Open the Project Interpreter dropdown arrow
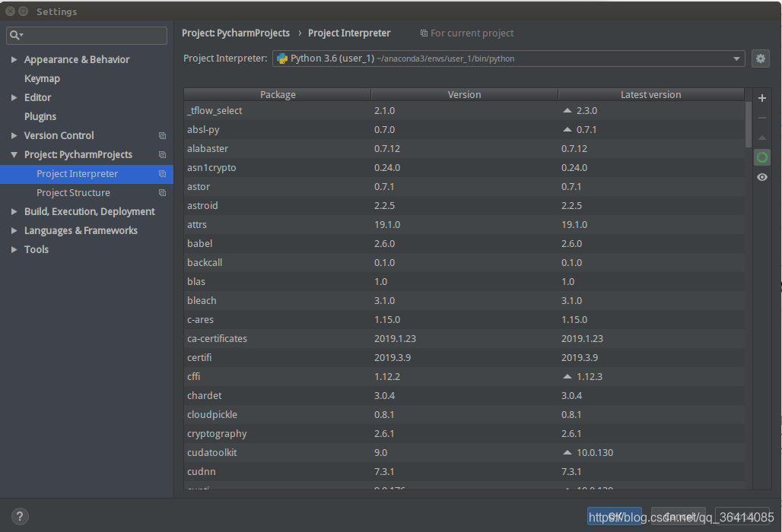The width and height of the screenshot is (782, 532). pyautogui.click(x=736, y=59)
